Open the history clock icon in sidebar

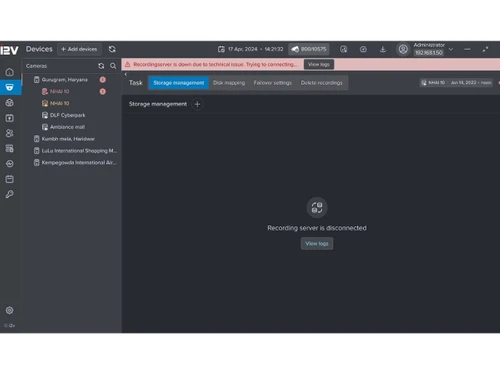[x=10, y=164]
